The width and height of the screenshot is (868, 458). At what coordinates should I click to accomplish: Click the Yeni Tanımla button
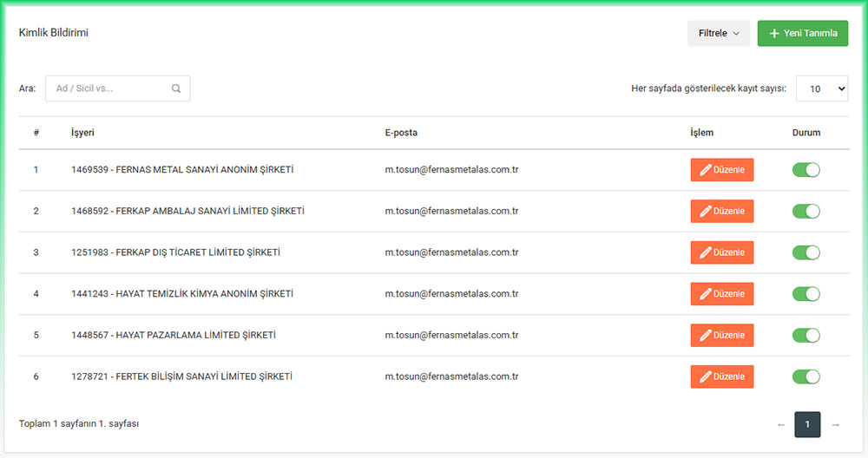[802, 34]
